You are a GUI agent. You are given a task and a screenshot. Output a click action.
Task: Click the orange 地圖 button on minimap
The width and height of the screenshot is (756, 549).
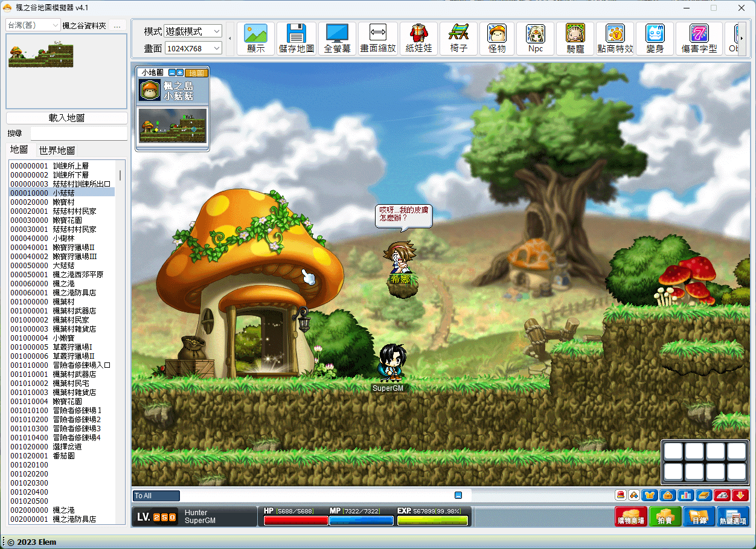click(196, 72)
